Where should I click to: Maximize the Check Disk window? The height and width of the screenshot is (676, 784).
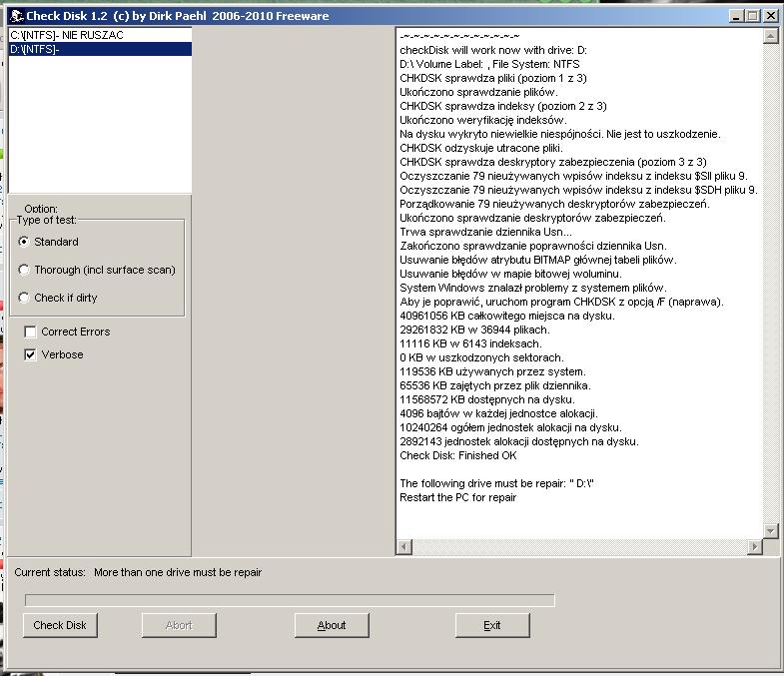click(x=752, y=16)
